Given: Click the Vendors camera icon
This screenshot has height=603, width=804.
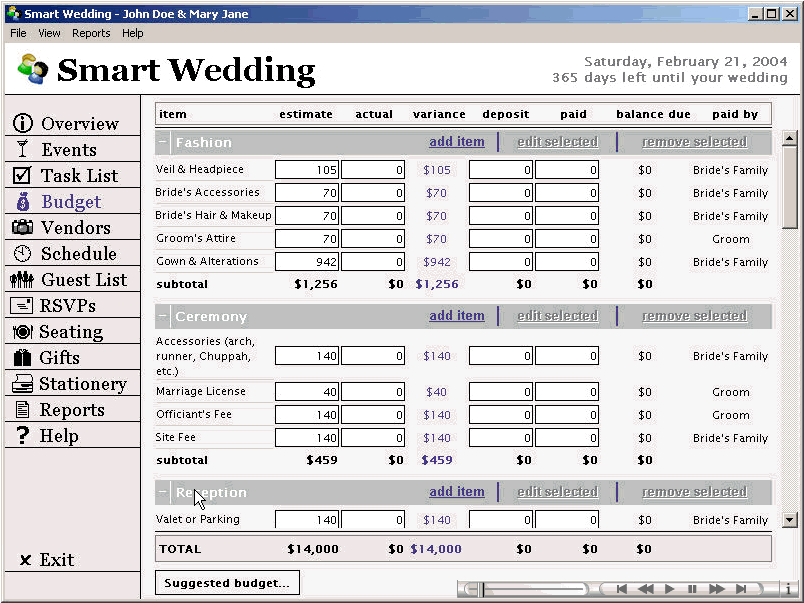Looking at the screenshot, I should (x=22, y=227).
